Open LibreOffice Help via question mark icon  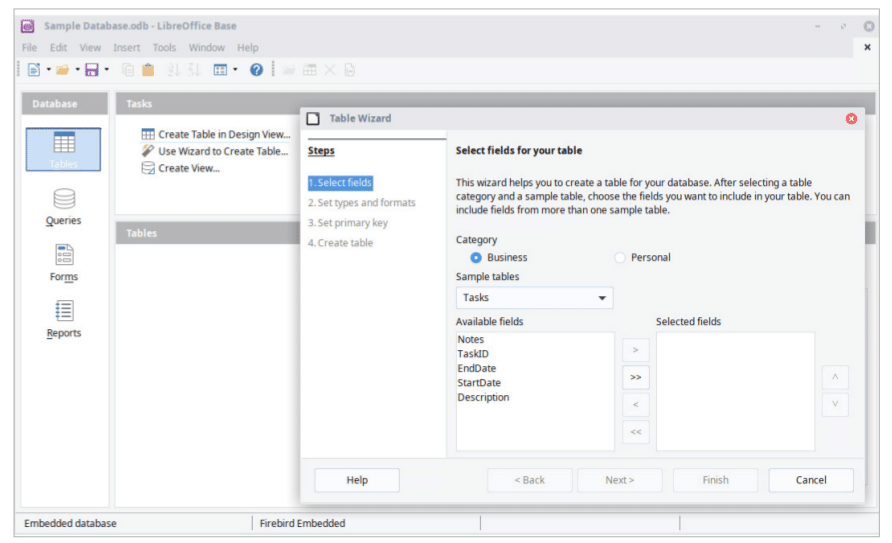tap(256, 70)
